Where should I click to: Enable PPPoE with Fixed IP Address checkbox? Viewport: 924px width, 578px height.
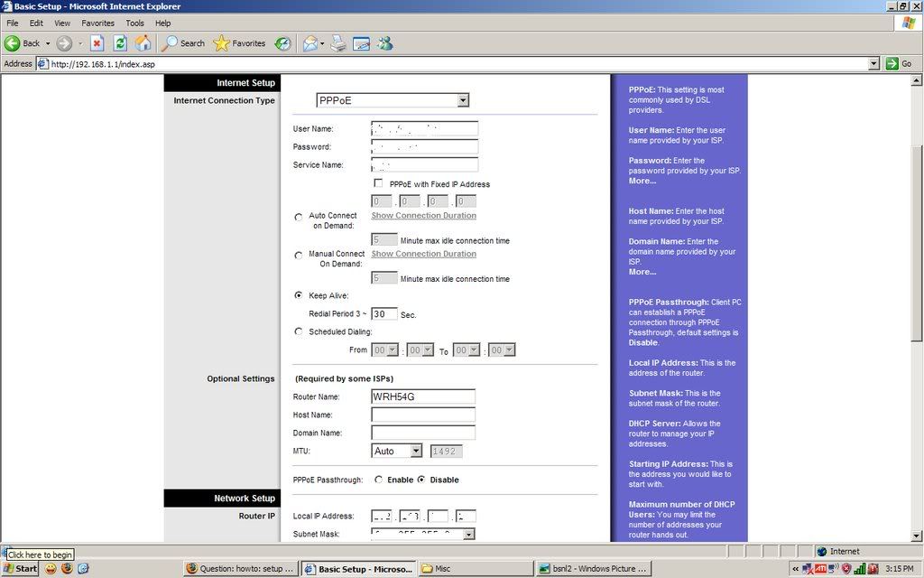[x=378, y=183]
